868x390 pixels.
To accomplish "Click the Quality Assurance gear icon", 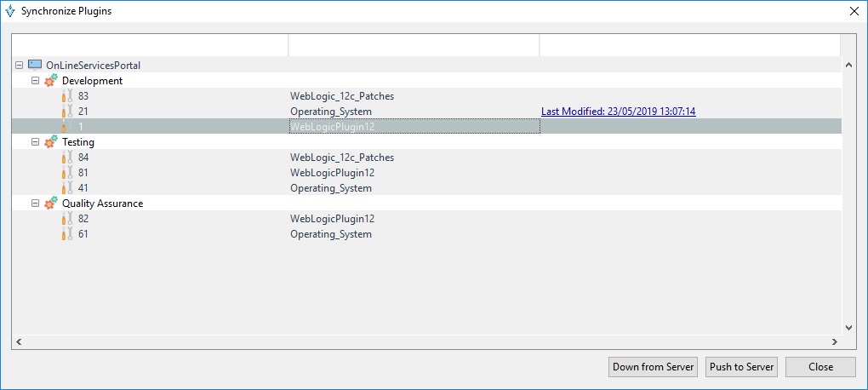I will coord(51,204).
